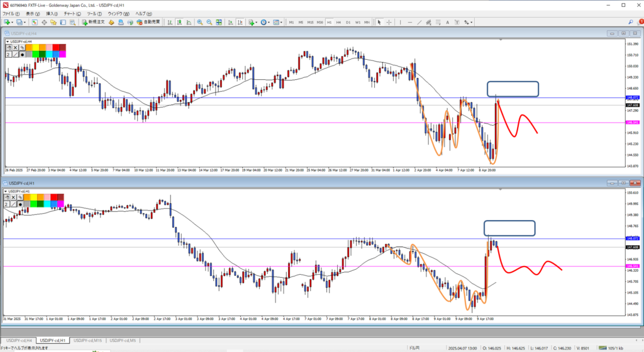This screenshot has width=644, height=352.
Task: Zoom in on the chart
Action: point(199,22)
